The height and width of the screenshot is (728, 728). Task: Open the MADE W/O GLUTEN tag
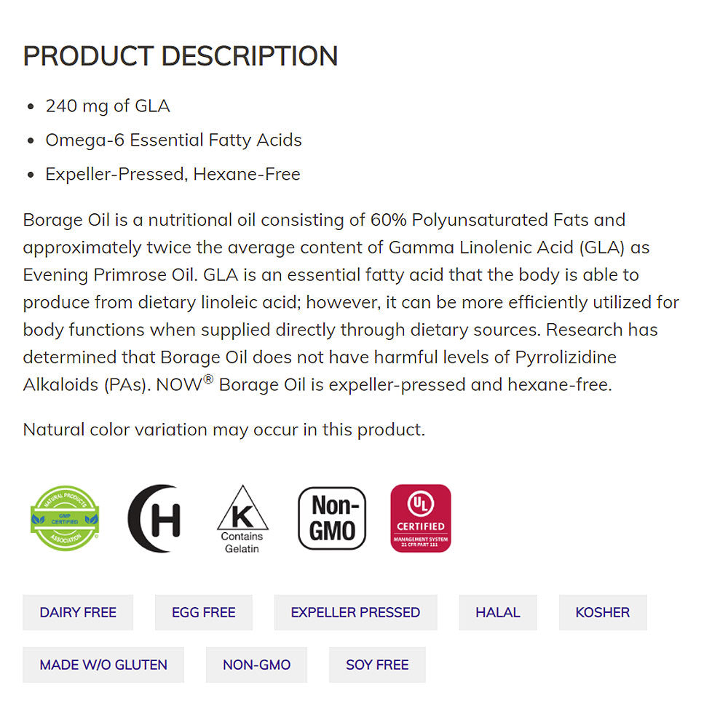pos(103,665)
